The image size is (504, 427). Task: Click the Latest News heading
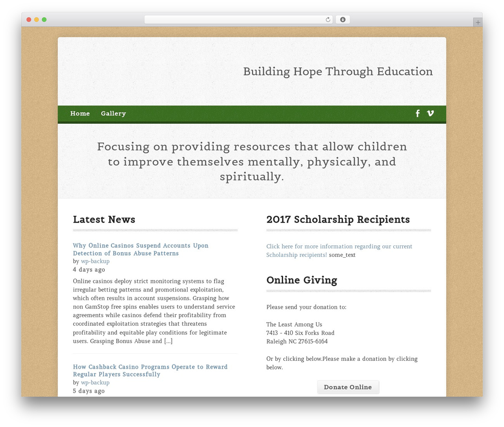point(104,219)
